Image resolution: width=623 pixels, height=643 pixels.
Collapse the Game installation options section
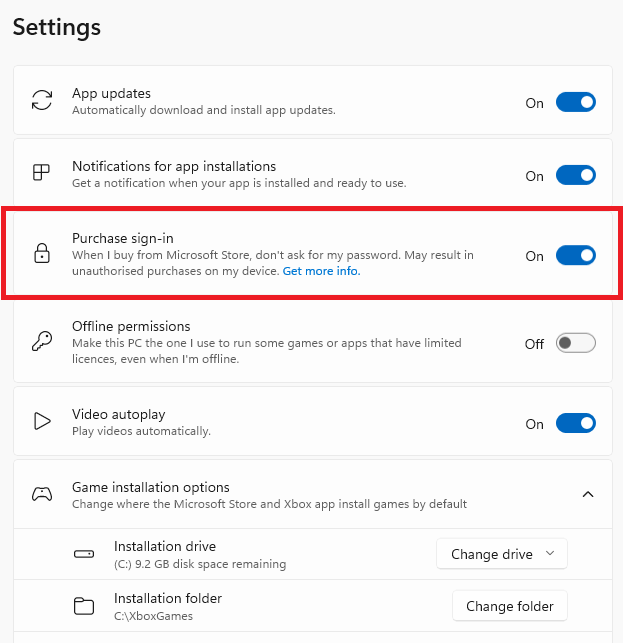(588, 494)
